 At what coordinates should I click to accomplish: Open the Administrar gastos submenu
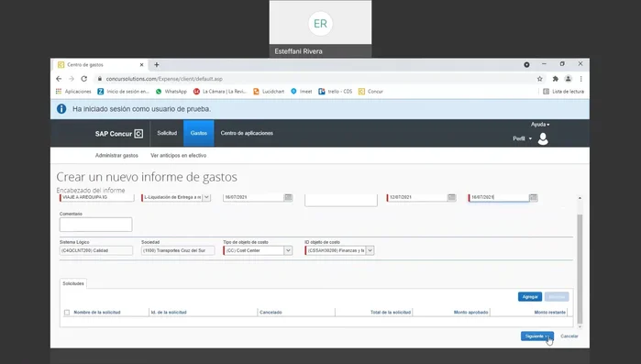(x=116, y=156)
